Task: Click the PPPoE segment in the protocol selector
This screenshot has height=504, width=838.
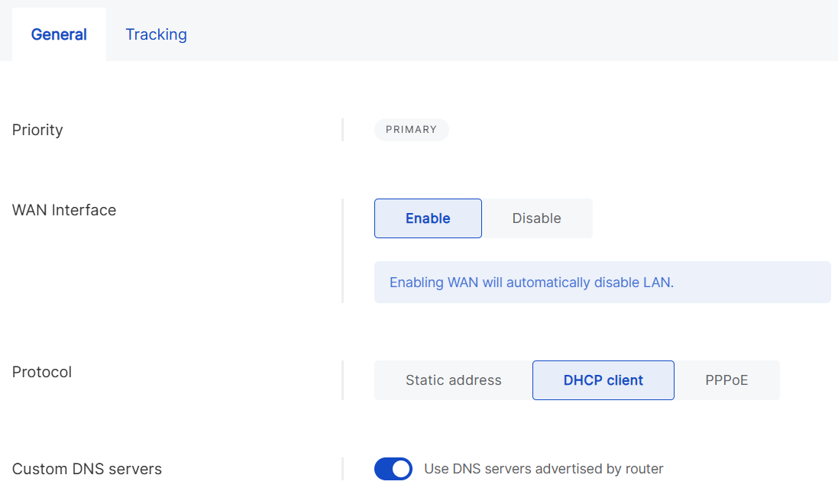Action: pos(726,380)
